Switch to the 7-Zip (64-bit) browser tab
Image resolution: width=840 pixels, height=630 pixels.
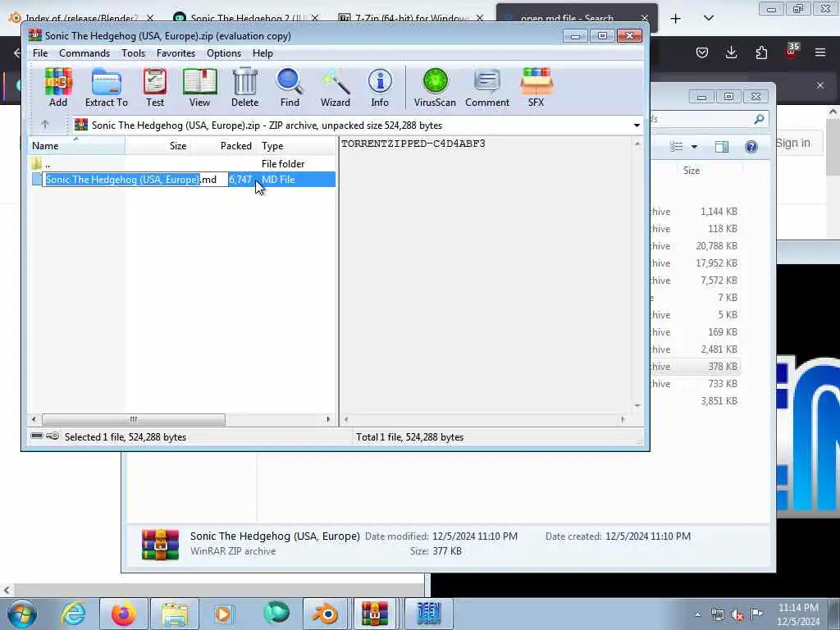[x=412, y=18]
